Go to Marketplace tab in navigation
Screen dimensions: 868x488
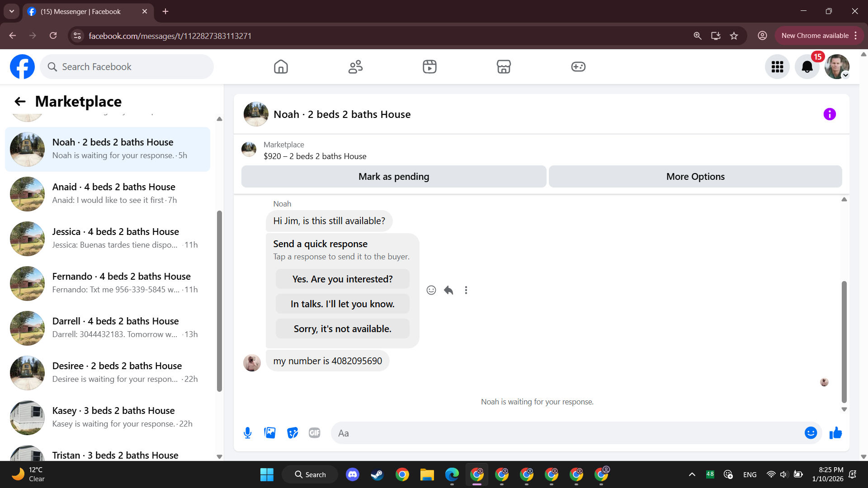coord(504,67)
